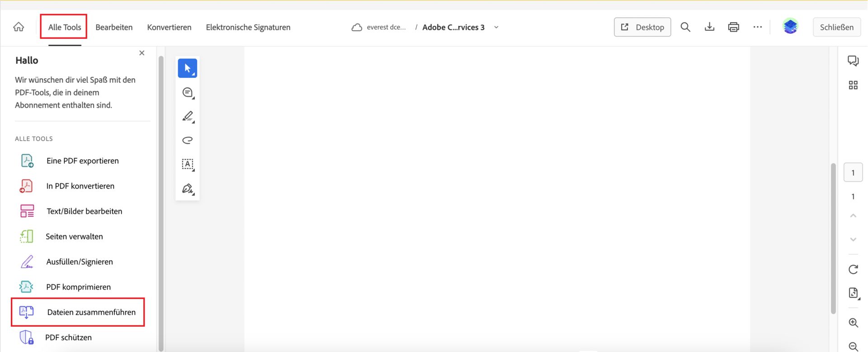Click the document vertical scrollbar
This screenshot has height=352, width=868.
click(x=833, y=238)
